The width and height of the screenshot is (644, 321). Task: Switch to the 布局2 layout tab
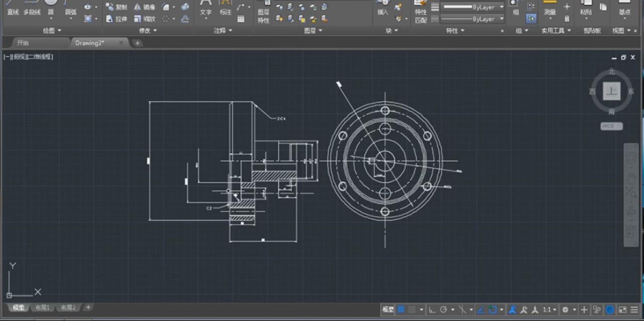point(68,308)
